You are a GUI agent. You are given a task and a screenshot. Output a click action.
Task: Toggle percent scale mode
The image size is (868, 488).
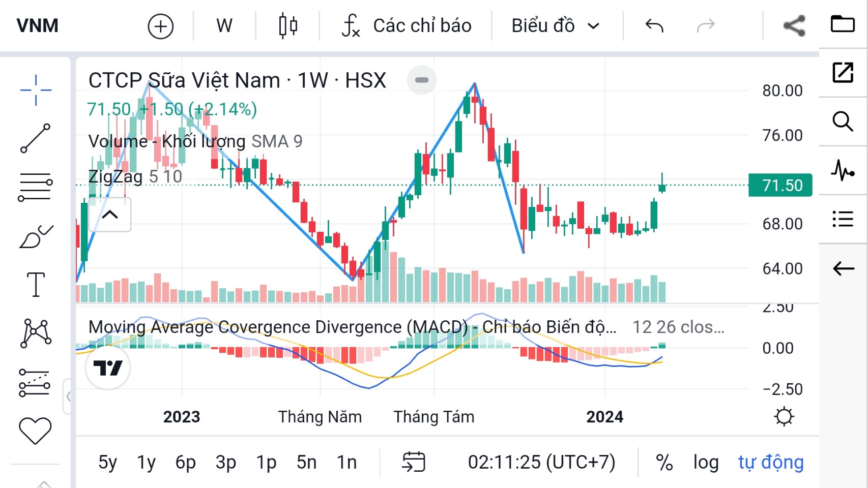664,462
